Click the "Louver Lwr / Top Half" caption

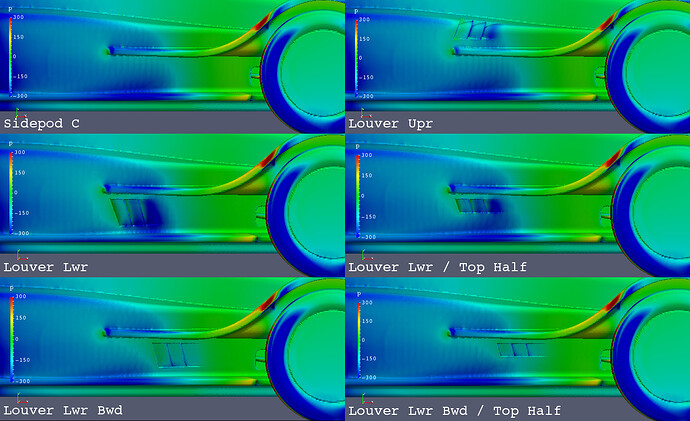tap(437, 267)
